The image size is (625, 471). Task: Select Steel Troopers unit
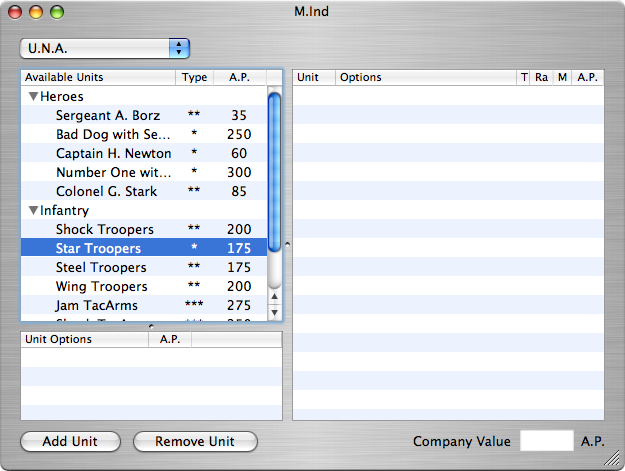click(101, 268)
